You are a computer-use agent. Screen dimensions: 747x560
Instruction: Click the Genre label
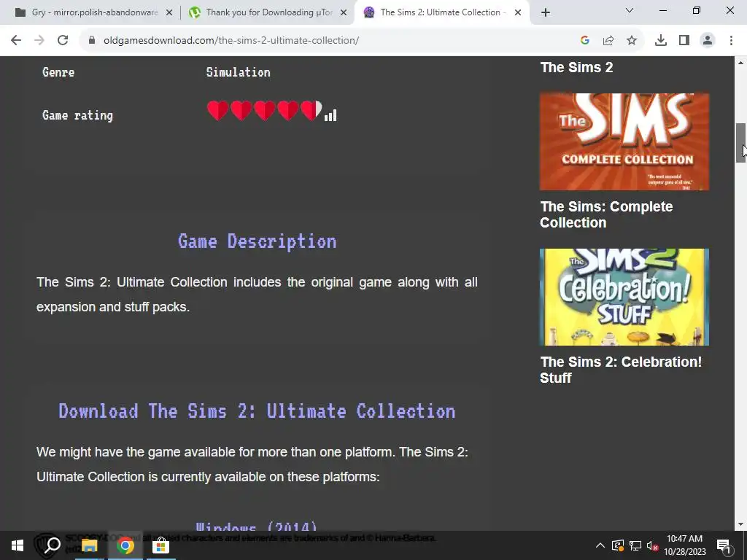click(58, 72)
